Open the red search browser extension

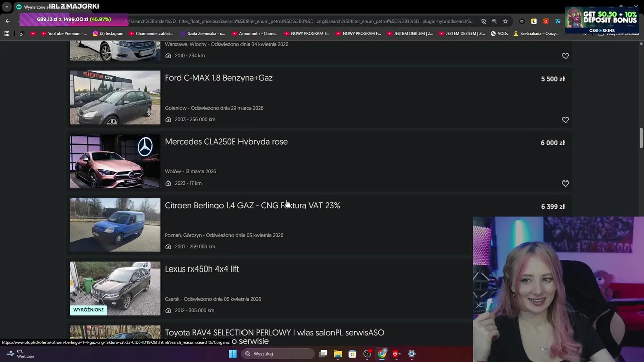546,21
